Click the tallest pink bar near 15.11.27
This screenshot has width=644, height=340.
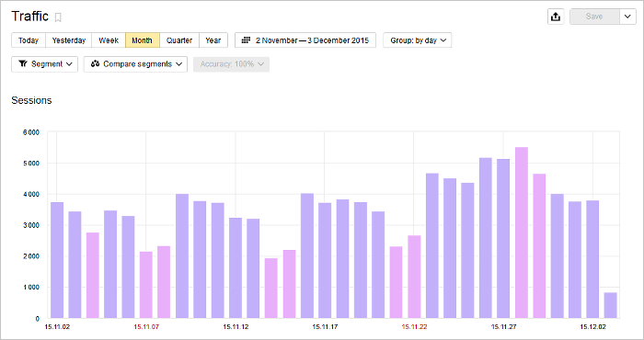pos(522,232)
